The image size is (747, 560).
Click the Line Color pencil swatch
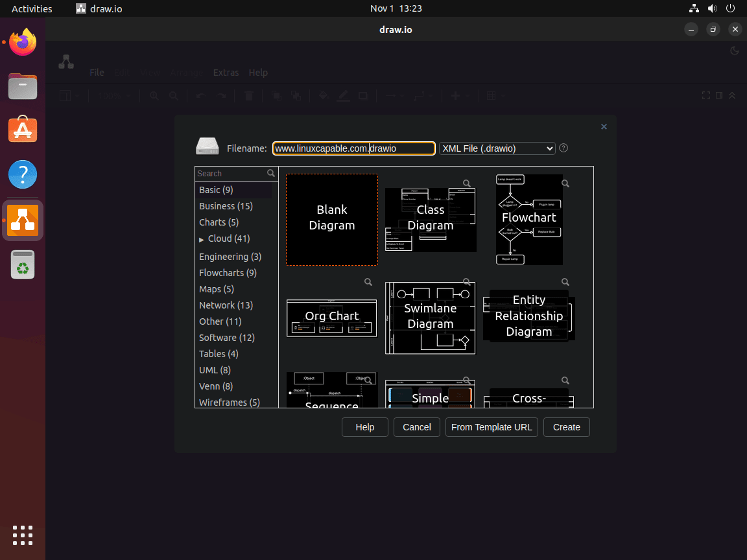coord(343,95)
